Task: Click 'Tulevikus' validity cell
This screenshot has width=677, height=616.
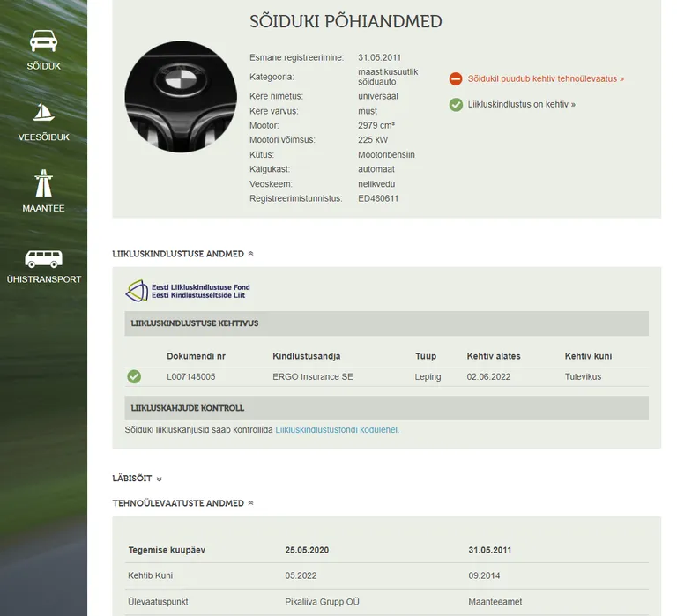Action: (583, 377)
